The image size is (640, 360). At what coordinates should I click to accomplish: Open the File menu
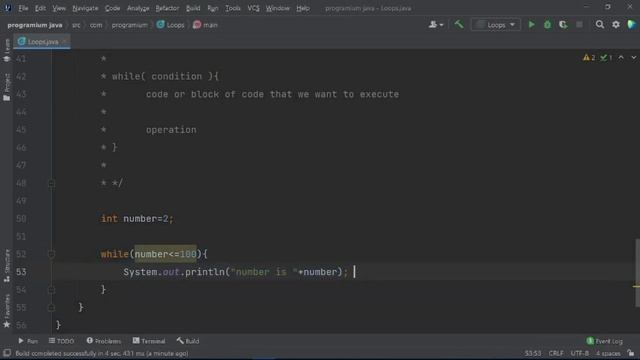(23, 8)
